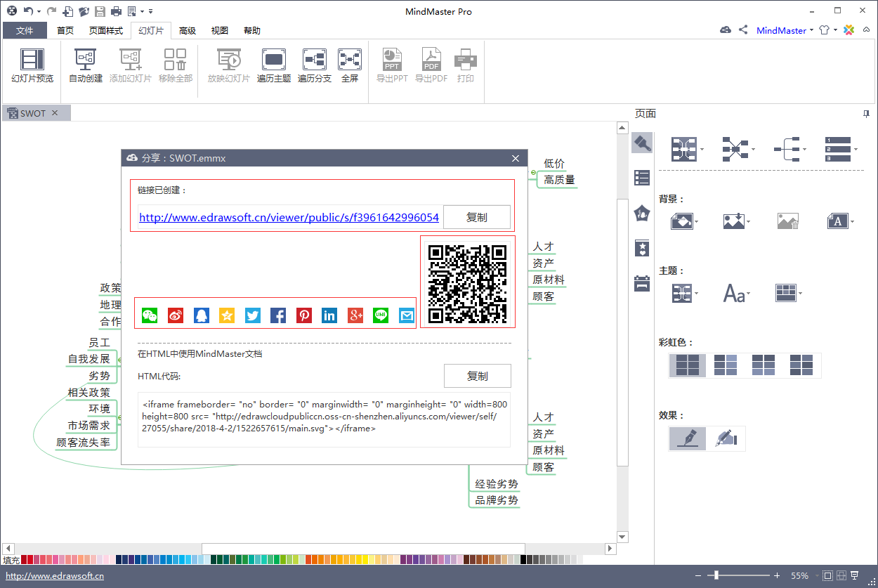
Task: Share the link via Qzone star icon
Action: (x=227, y=315)
